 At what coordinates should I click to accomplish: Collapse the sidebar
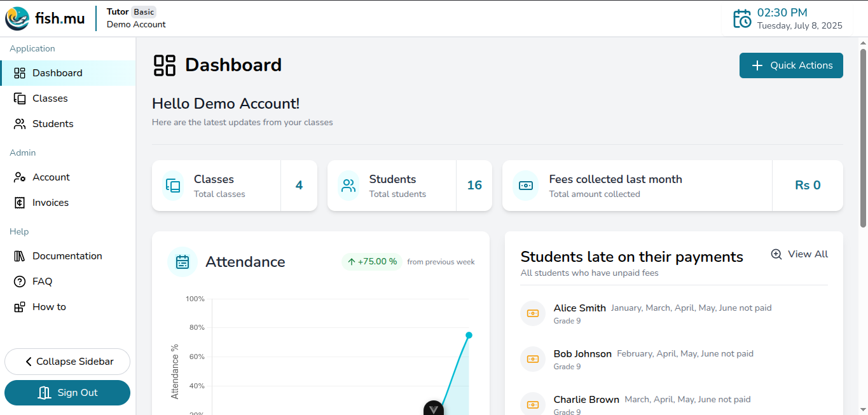(x=67, y=362)
